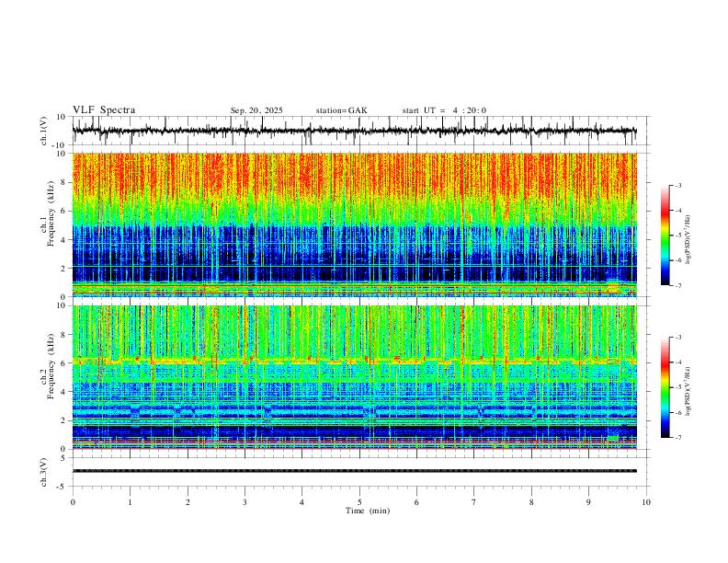This screenshot has width=728, height=563.
Task: Click the "Time (min)" axis title
Action: [x=368, y=511]
